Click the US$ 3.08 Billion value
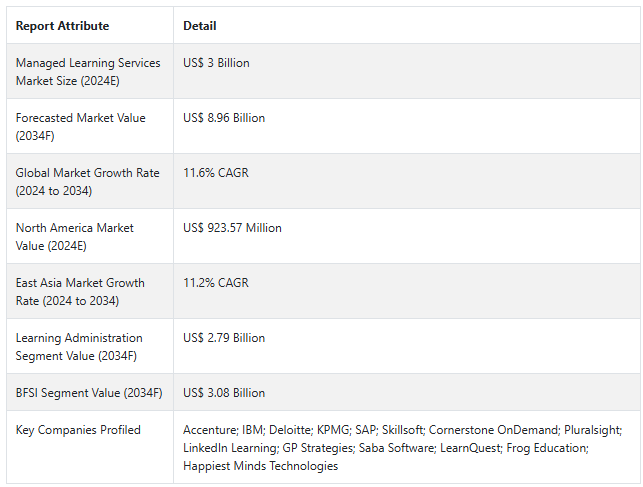Viewport: 643px width, 487px height. (224, 393)
